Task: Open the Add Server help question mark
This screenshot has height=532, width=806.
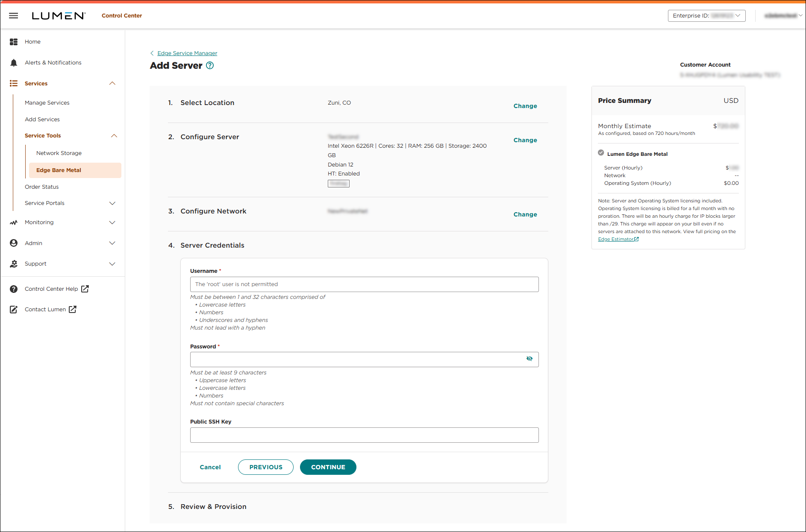Action: click(x=209, y=65)
